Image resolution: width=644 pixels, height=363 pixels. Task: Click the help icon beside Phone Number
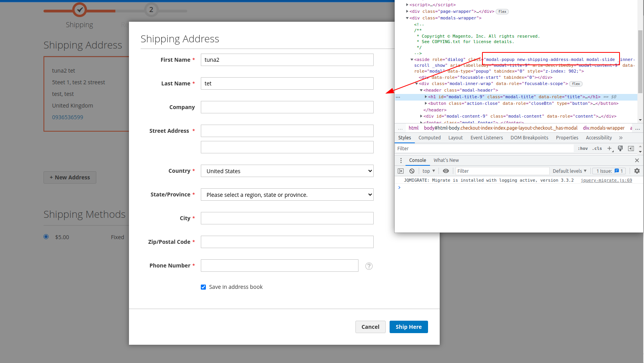click(368, 266)
